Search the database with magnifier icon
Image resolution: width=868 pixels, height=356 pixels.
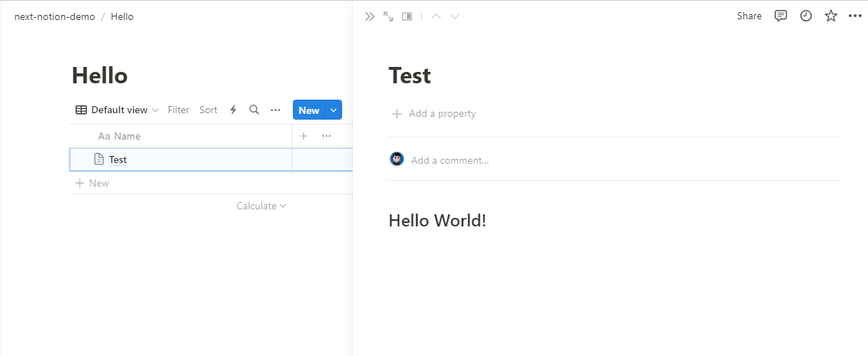[254, 110]
